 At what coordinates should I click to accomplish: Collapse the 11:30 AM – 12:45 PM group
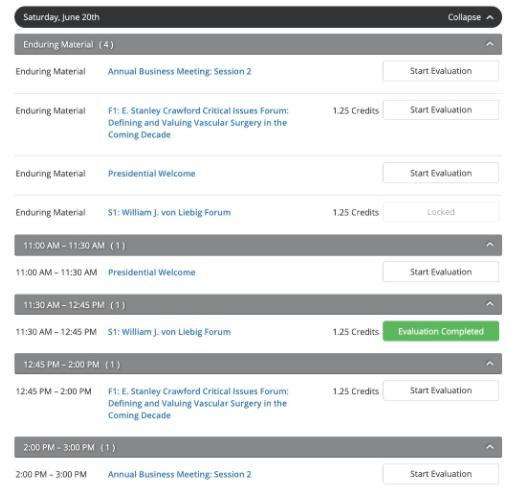coord(489,304)
